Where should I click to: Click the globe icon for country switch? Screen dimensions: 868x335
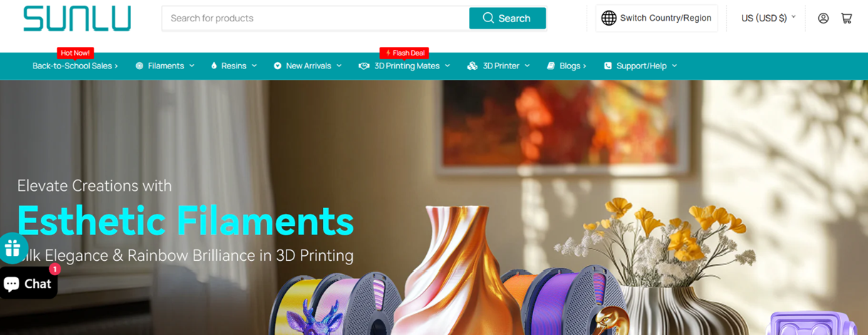coord(609,19)
